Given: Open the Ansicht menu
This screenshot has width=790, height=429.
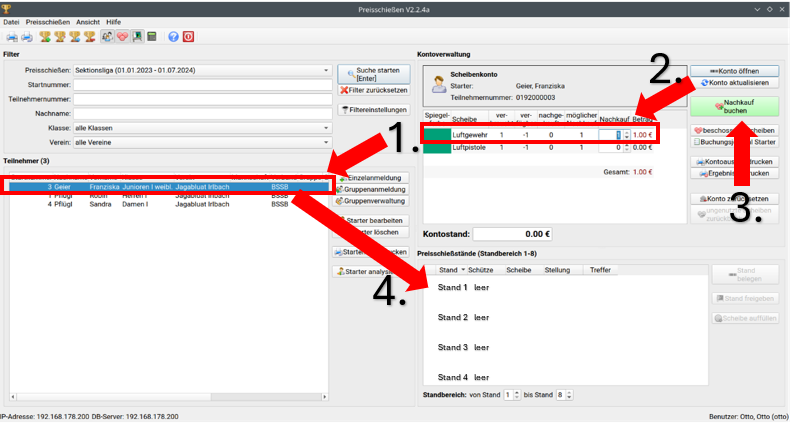Looking at the screenshot, I should coord(89,21).
